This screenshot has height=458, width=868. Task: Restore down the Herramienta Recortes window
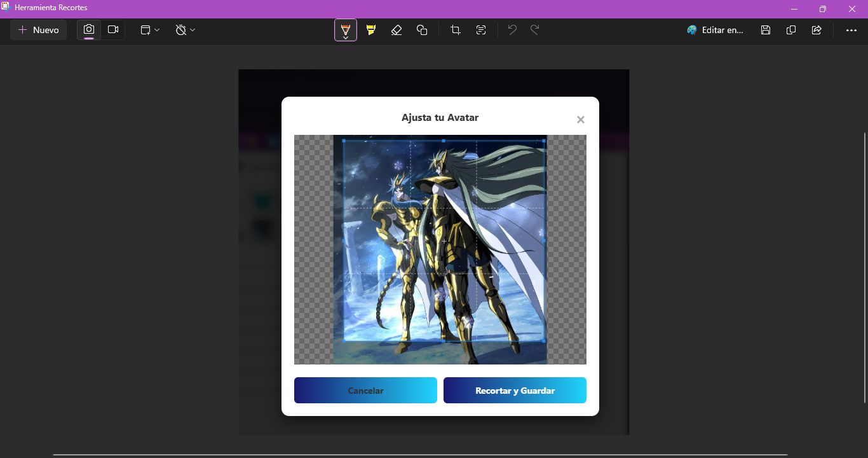(823, 9)
